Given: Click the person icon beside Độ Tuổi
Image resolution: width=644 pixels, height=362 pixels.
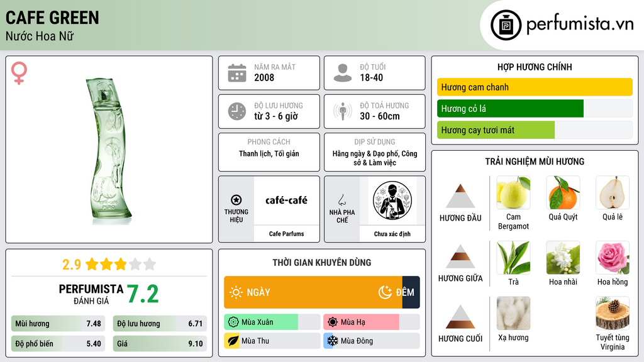Looking at the screenshot, I should point(343,73).
